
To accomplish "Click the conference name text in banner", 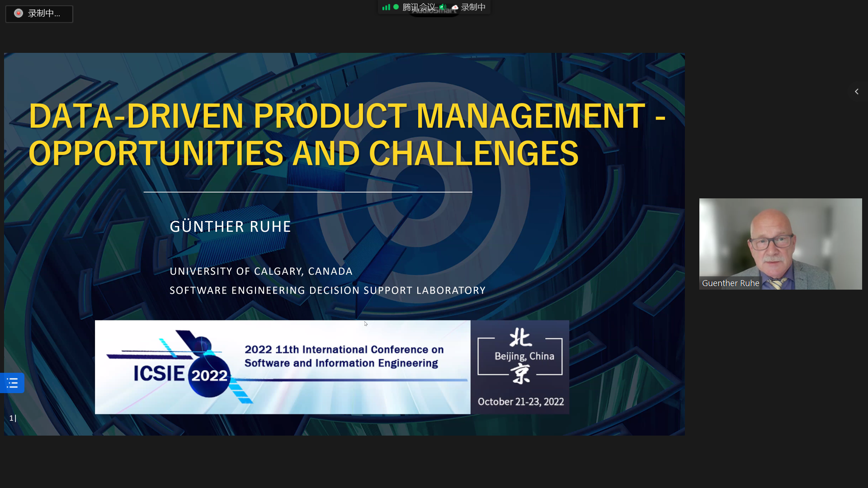I will coord(344,357).
